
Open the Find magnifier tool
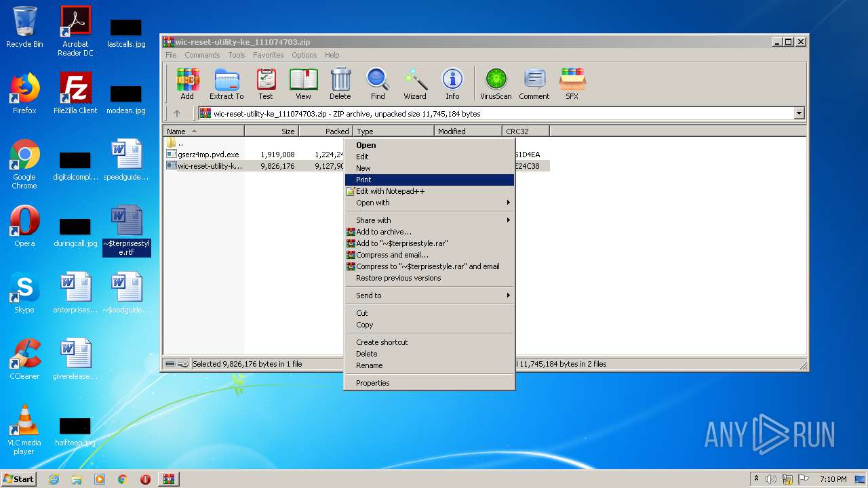pos(378,84)
